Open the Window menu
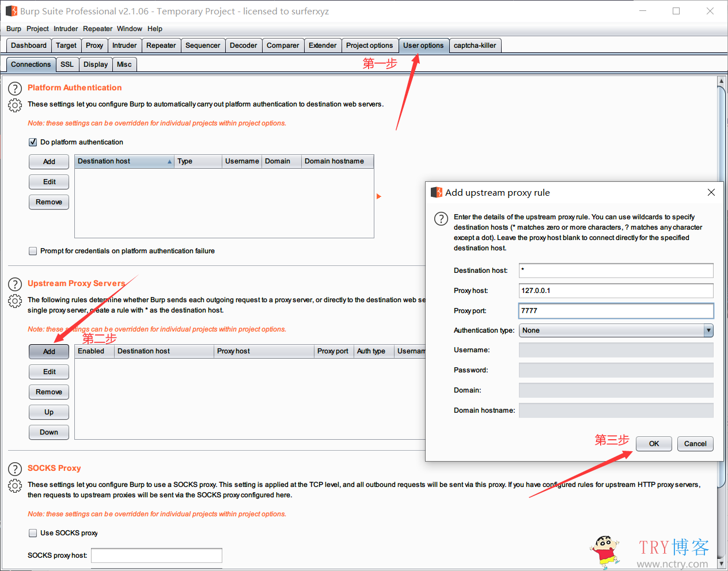Screen dimensions: 728x571 [x=130, y=29]
